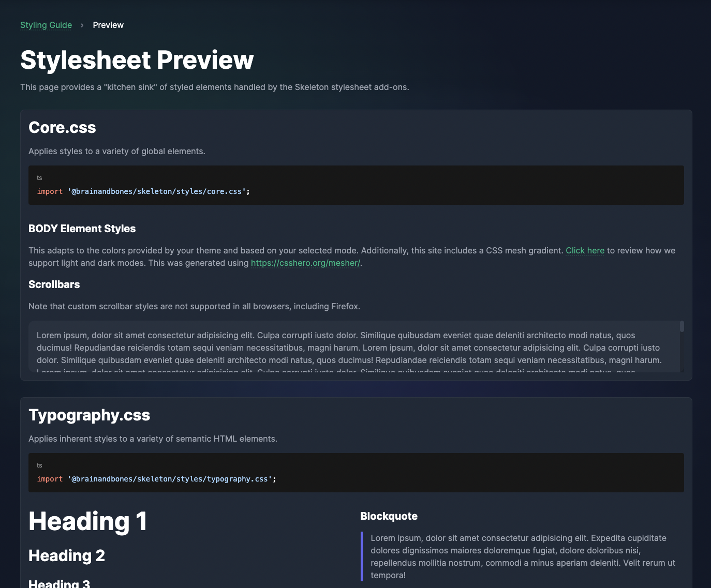Open the Styling Guide breadcrumb link
Screen dimensions: 711x588
tap(46, 25)
